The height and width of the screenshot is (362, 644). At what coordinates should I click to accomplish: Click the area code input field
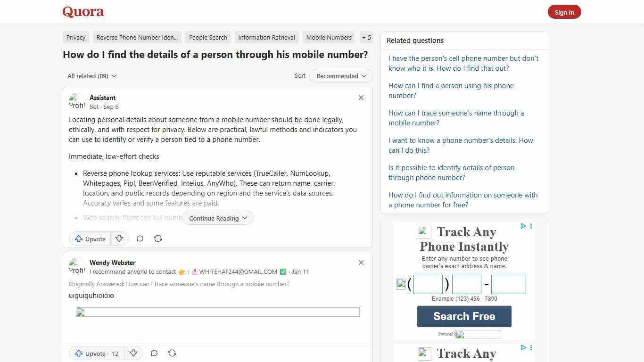[x=428, y=284]
